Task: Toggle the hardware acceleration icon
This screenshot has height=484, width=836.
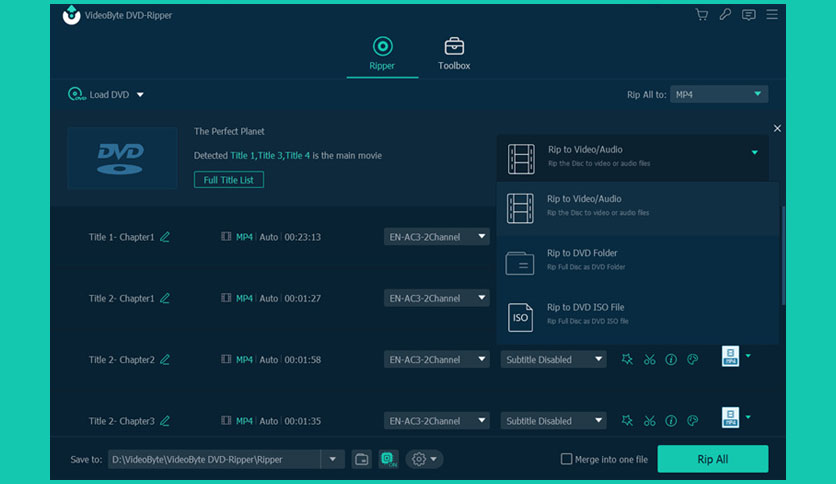Action: tap(388, 459)
